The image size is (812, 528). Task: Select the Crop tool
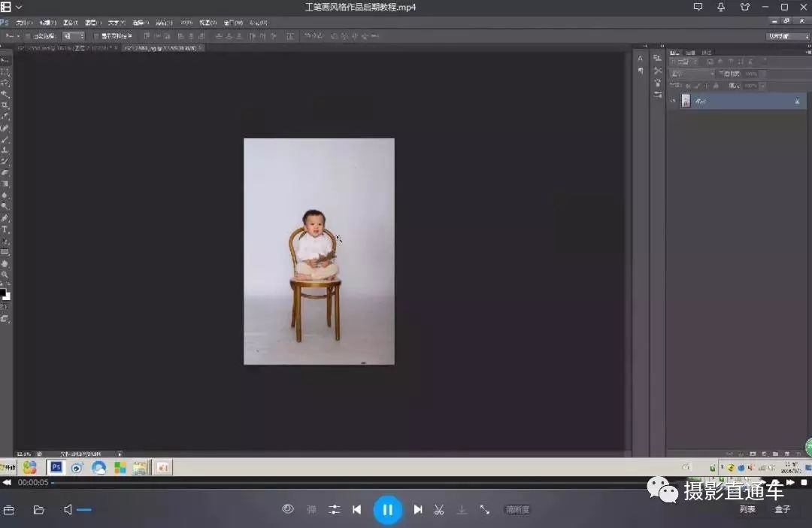(x=5, y=105)
